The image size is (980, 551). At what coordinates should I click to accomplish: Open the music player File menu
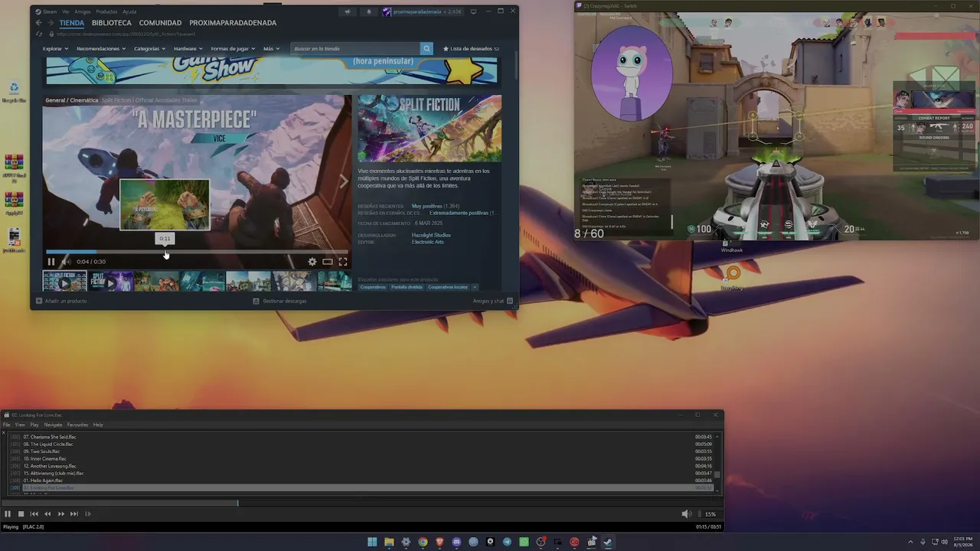point(6,425)
